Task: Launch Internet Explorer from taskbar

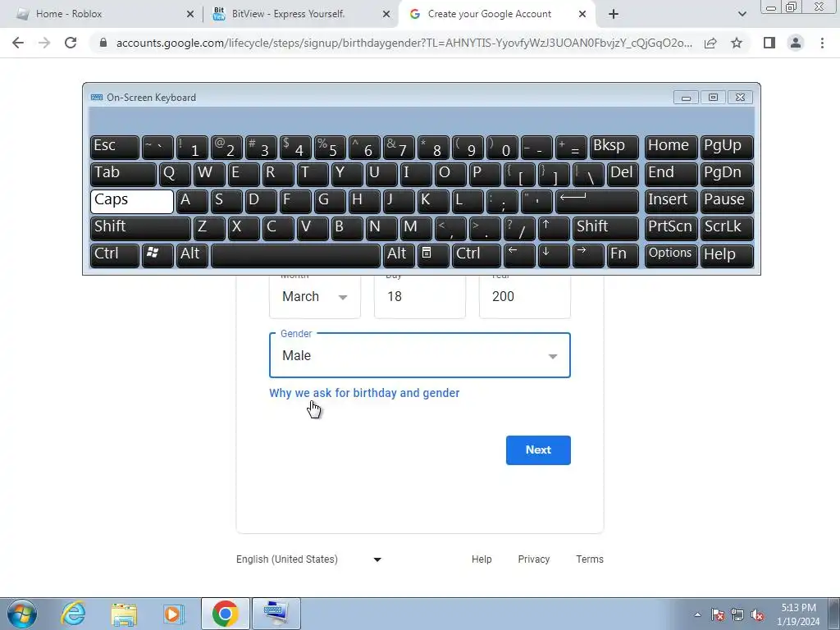Action: [x=73, y=614]
